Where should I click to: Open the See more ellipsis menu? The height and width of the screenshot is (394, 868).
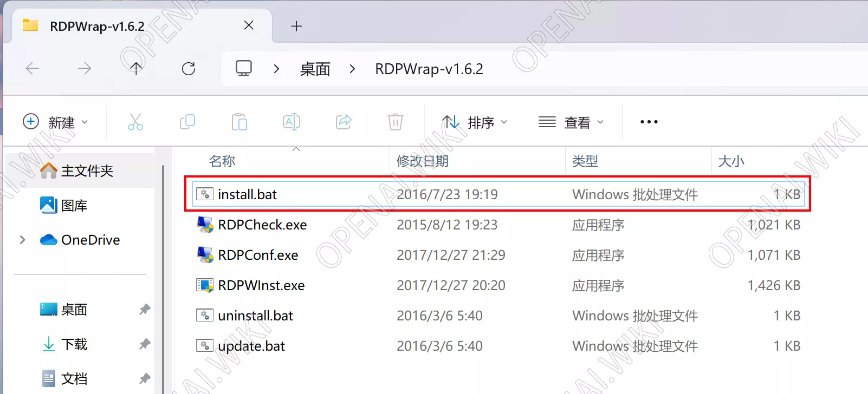pyautogui.click(x=649, y=122)
